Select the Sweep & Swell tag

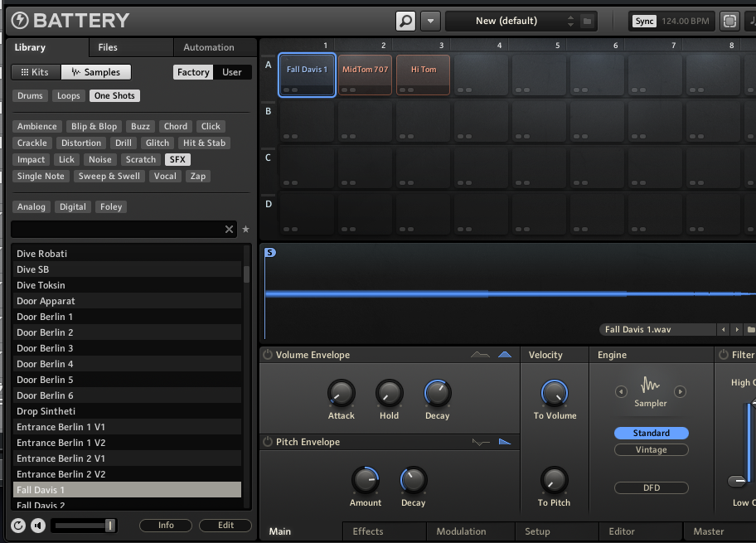click(x=109, y=176)
